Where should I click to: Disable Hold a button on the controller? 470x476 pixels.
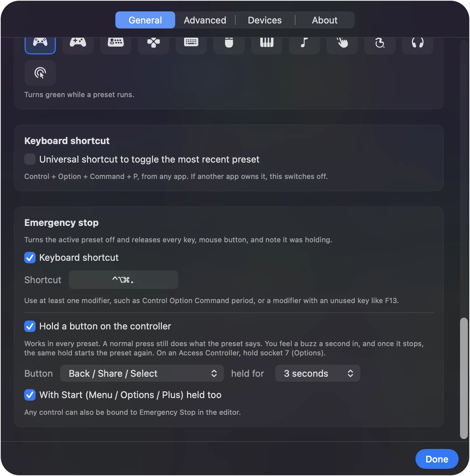click(x=30, y=326)
